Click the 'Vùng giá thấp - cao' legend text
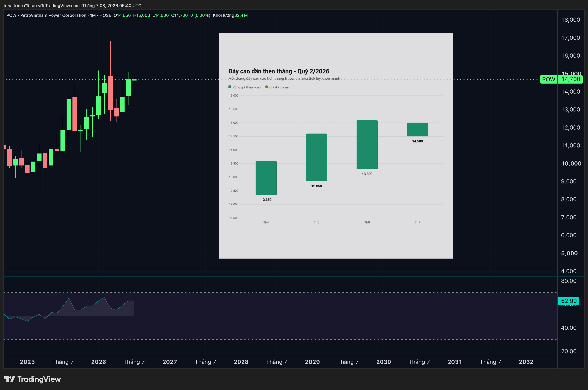Screen dimensions: 588x390 247,87
